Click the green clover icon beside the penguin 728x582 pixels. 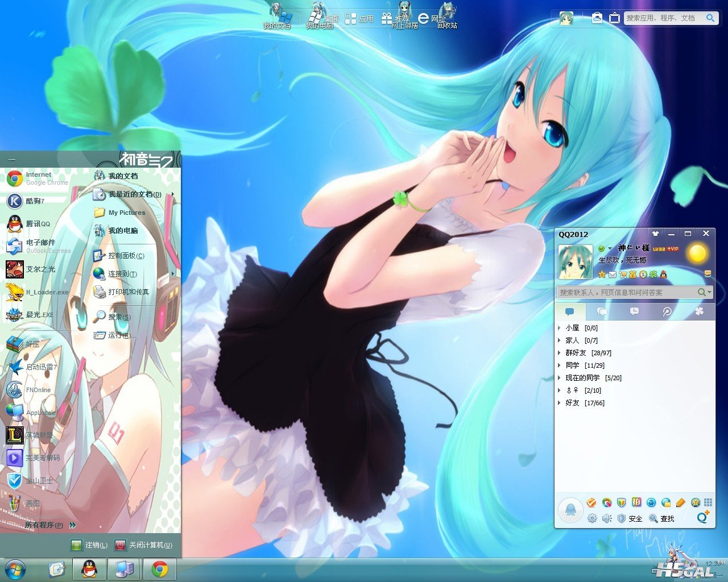pos(652,275)
